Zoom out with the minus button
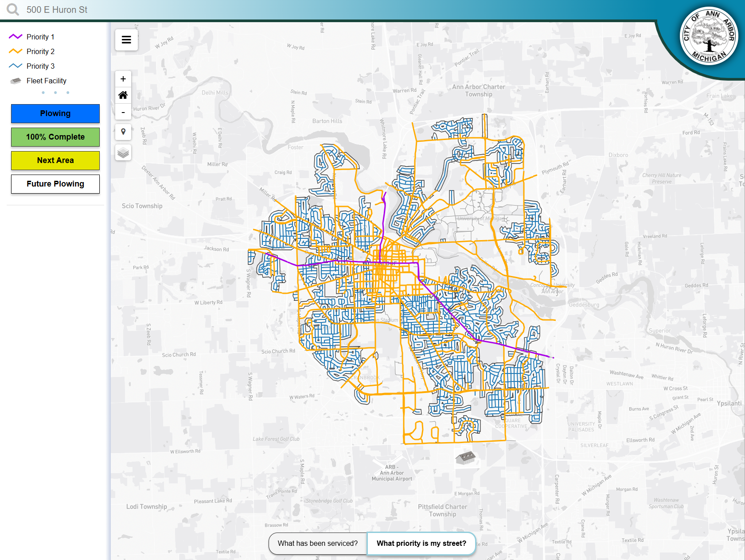This screenshot has height=560, width=745. (x=123, y=112)
